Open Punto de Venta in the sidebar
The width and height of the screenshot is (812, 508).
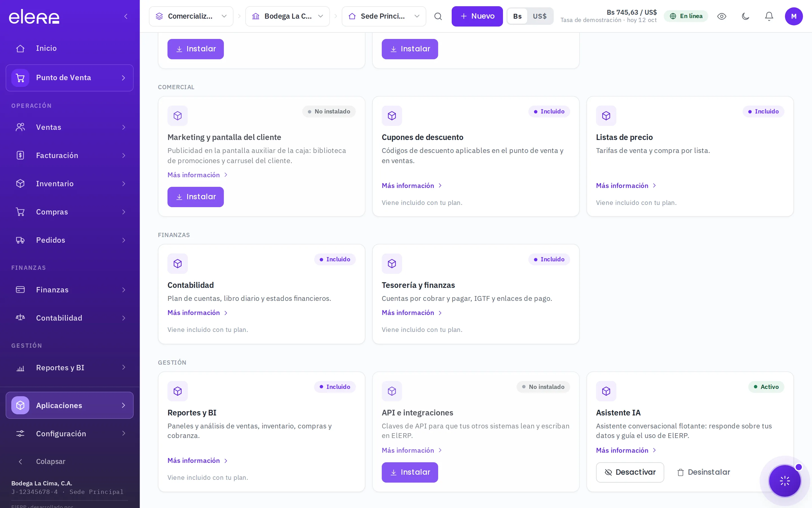[x=69, y=78]
